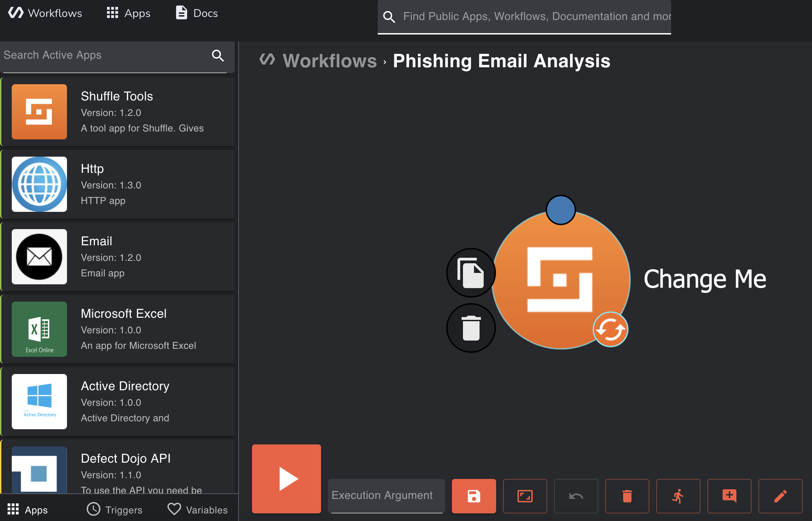Click the delete node trash icon beside the node

click(471, 328)
